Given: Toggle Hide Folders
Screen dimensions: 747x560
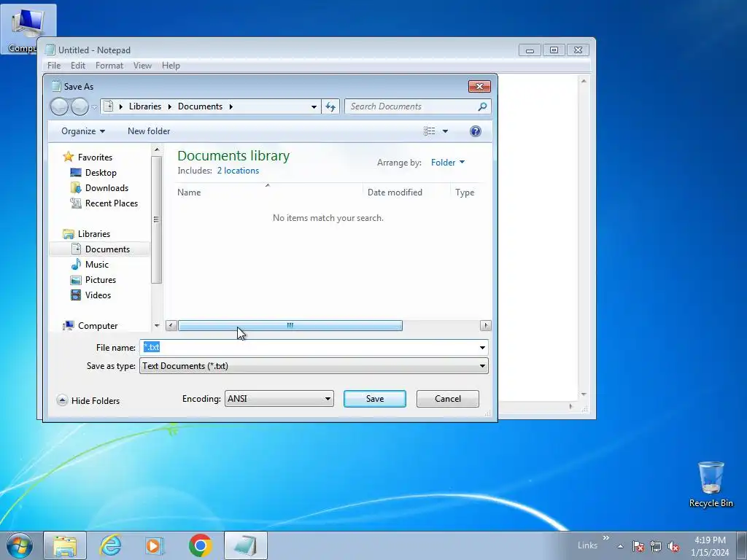Looking at the screenshot, I should click(x=88, y=400).
